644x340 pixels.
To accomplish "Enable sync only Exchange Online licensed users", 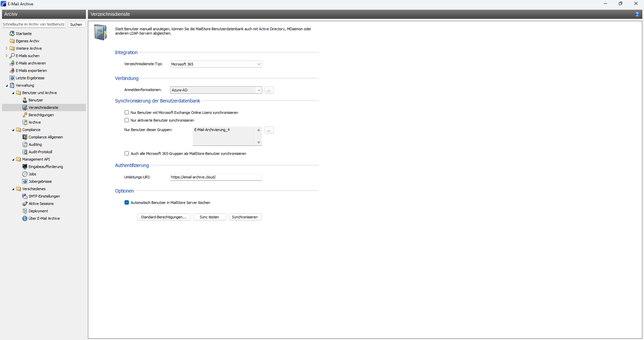I will click(x=127, y=113).
